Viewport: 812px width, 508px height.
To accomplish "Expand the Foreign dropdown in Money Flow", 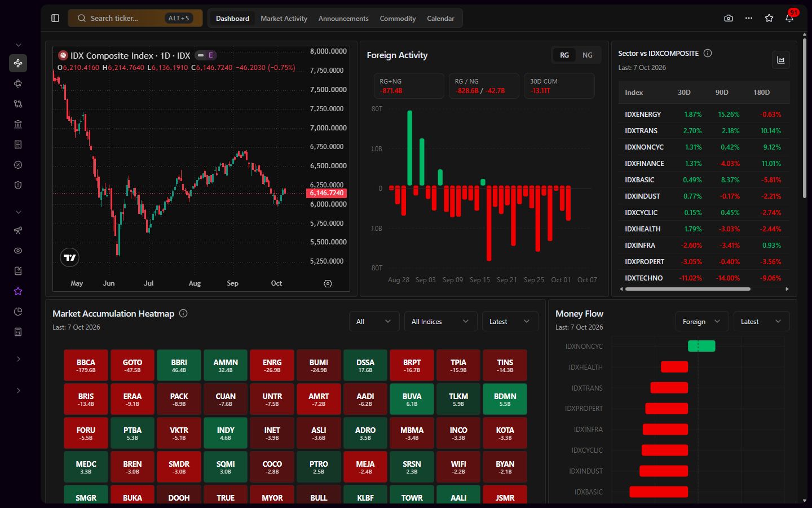I will click(x=701, y=321).
